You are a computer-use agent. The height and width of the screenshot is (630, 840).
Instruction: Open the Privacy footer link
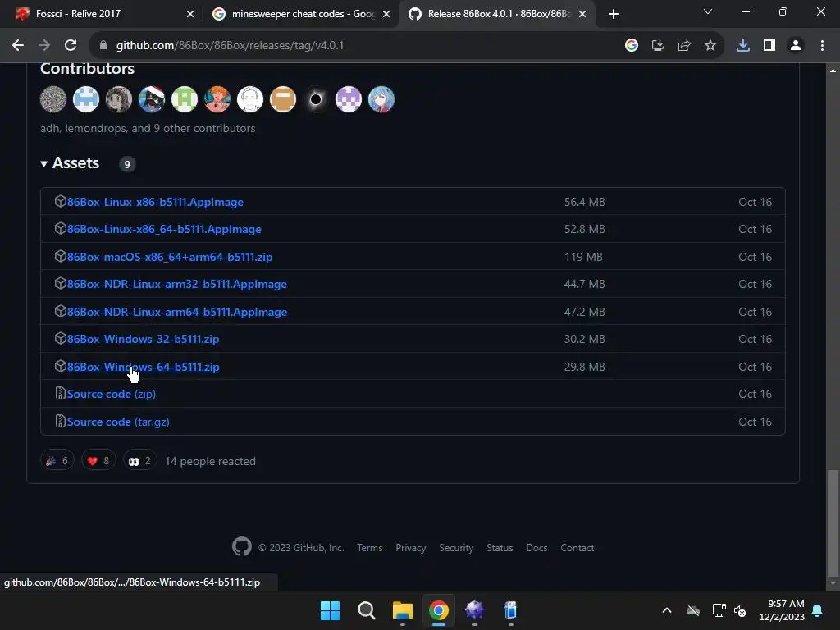410,547
